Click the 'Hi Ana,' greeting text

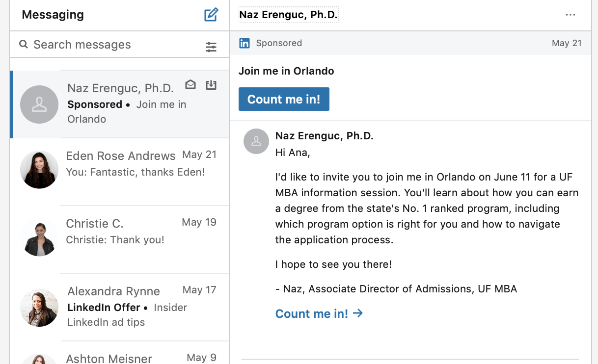click(x=293, y=153)
